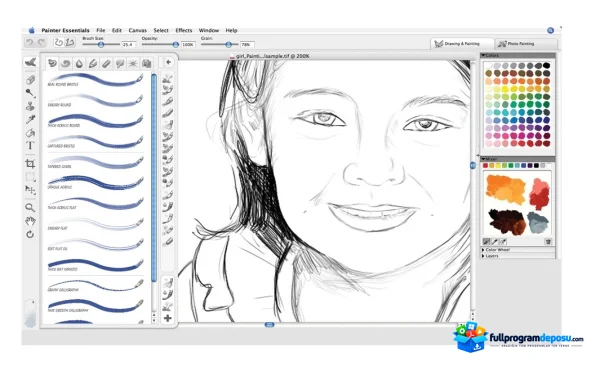Open the starburst effects brush category tab
This screenshot has width=600, height=375.
point(133,64)
